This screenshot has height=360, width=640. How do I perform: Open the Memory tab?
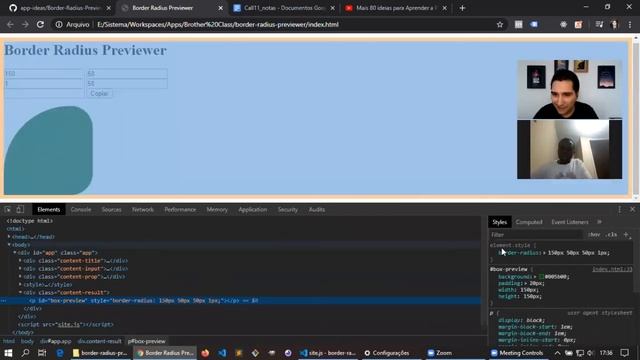pos(217,209)
